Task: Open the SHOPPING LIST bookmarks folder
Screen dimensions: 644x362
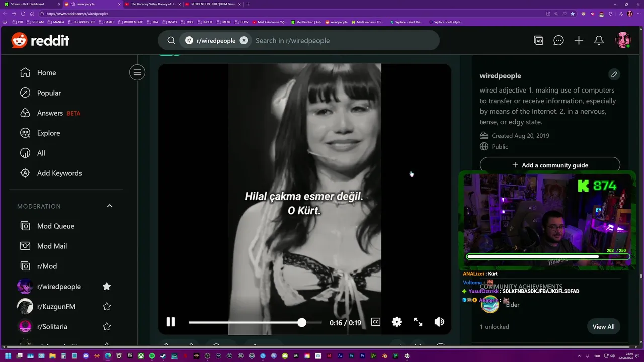Action: point(80,22)
